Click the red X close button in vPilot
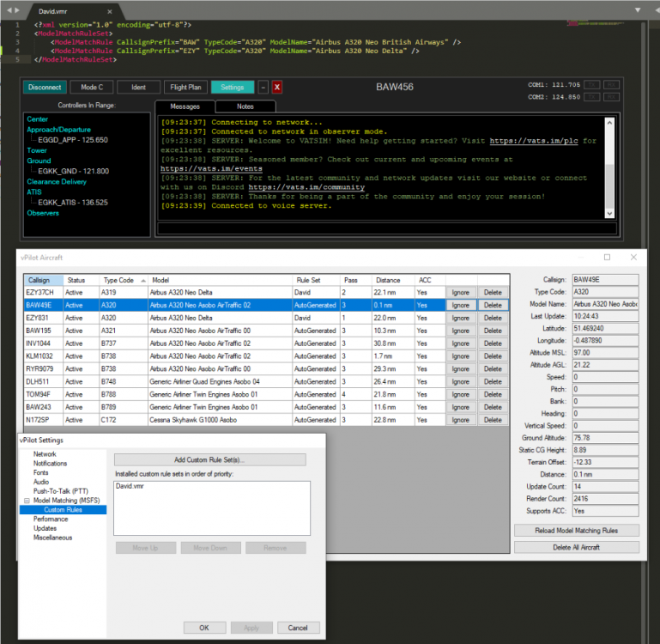The height and width of the screenshot is (644, 660). point(277,87)
